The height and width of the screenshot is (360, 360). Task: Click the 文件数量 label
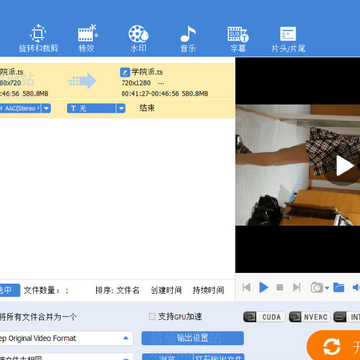pos(42,290)
